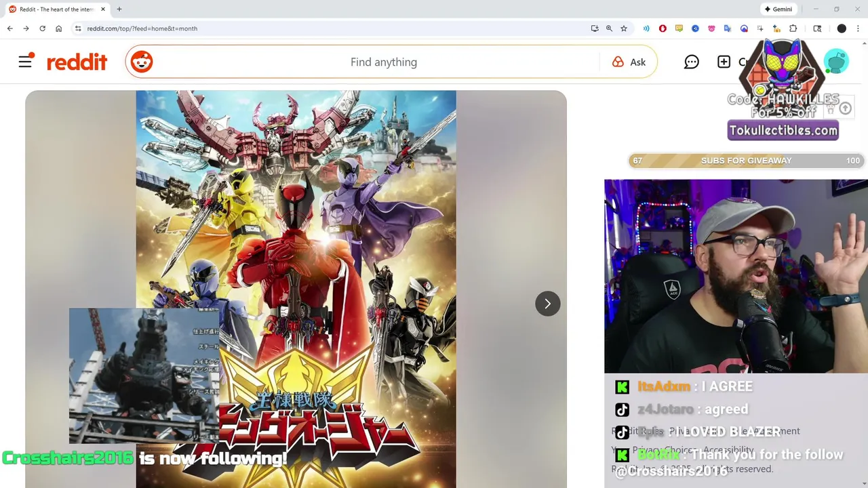
Task: Click the tab search icon in toolbar
Action: coord(817,28)
